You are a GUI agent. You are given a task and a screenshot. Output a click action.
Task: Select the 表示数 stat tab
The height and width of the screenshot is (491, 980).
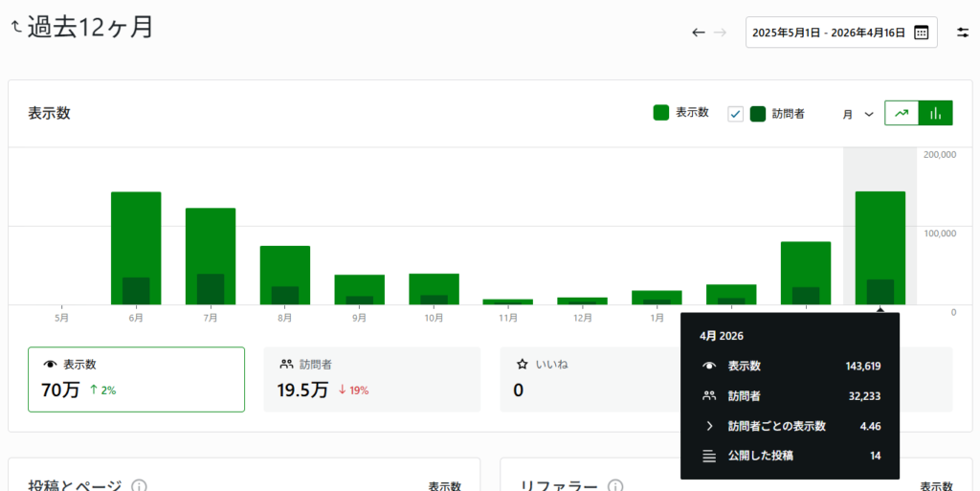[136, 379]
